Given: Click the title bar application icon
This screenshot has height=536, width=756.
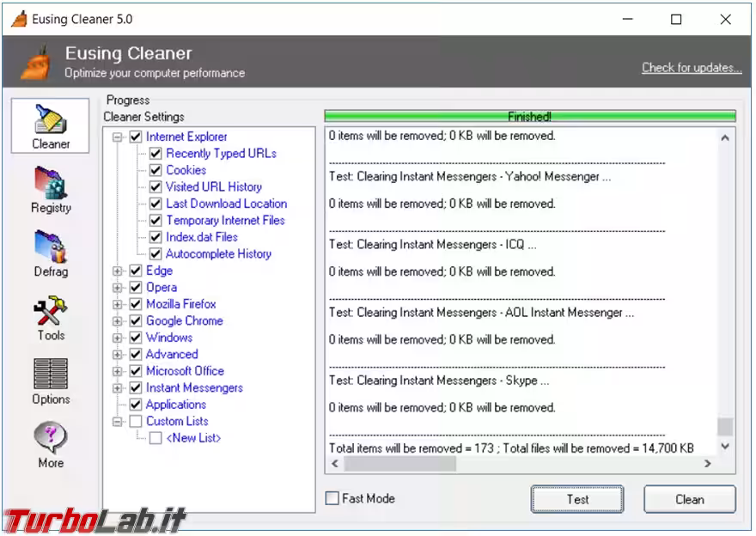Looking at the screenshot, I should click(19, 19).
